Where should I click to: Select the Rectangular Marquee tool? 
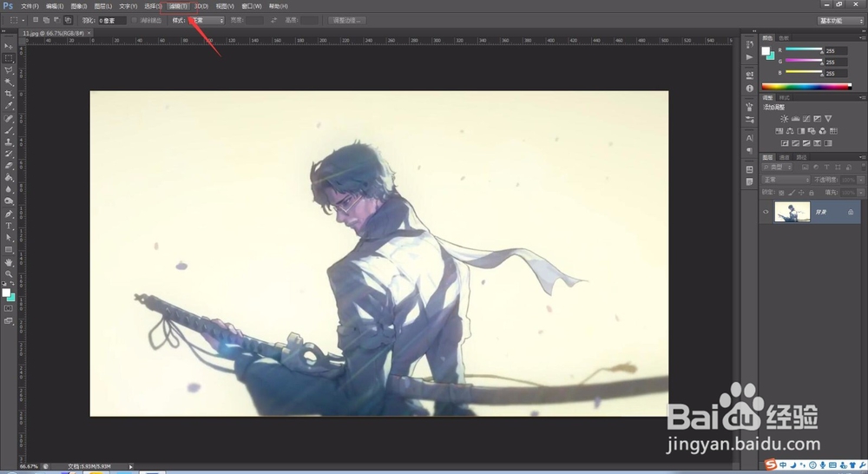point(9,58)
